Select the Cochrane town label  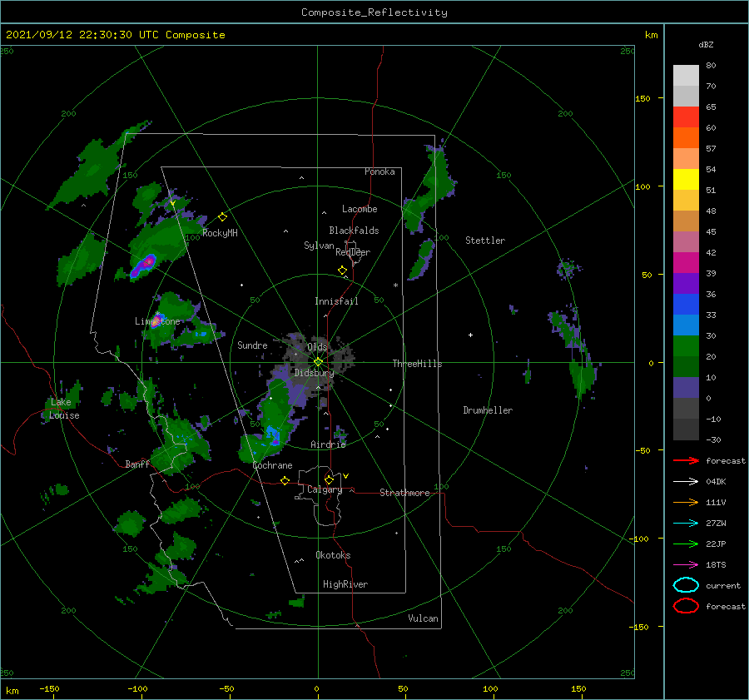(272, 465)
